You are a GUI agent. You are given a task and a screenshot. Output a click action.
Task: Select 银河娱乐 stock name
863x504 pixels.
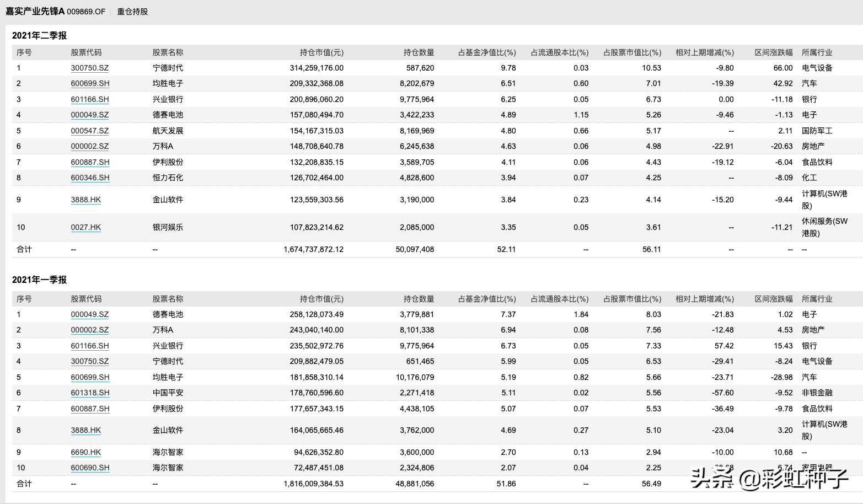point(168,227)
